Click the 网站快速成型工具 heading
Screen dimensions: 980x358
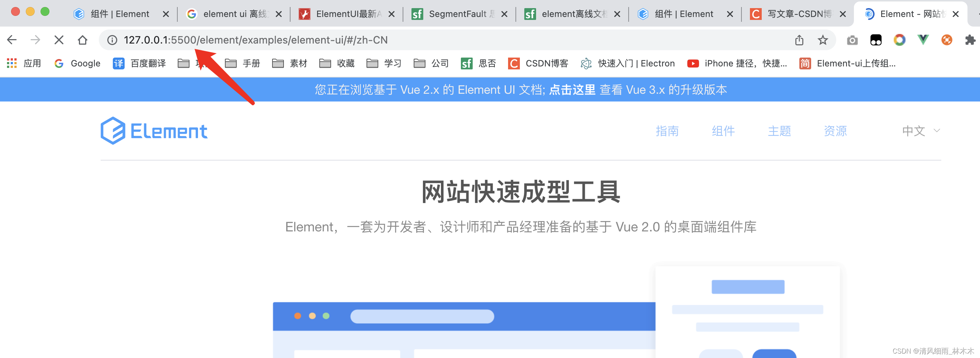521,192
